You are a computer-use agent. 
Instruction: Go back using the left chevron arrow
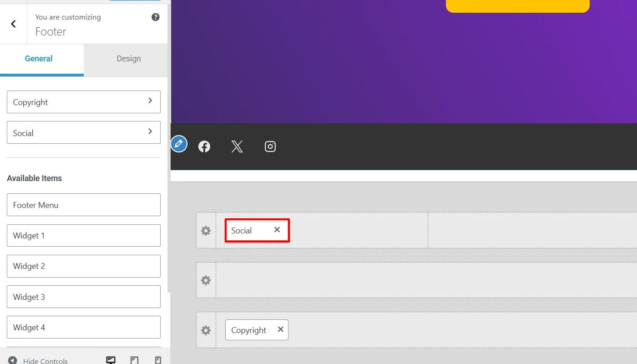click(x=13, y=24)
